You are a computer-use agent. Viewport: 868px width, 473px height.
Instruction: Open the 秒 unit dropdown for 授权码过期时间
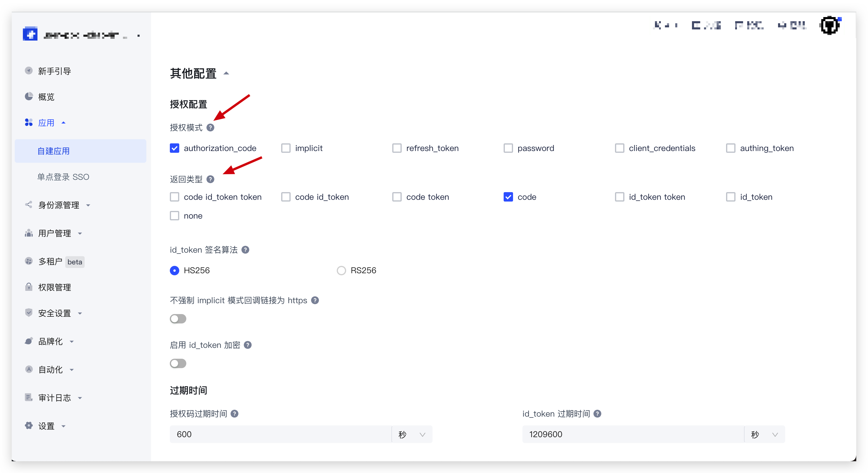pyautogui.click(x=412, y=434)
